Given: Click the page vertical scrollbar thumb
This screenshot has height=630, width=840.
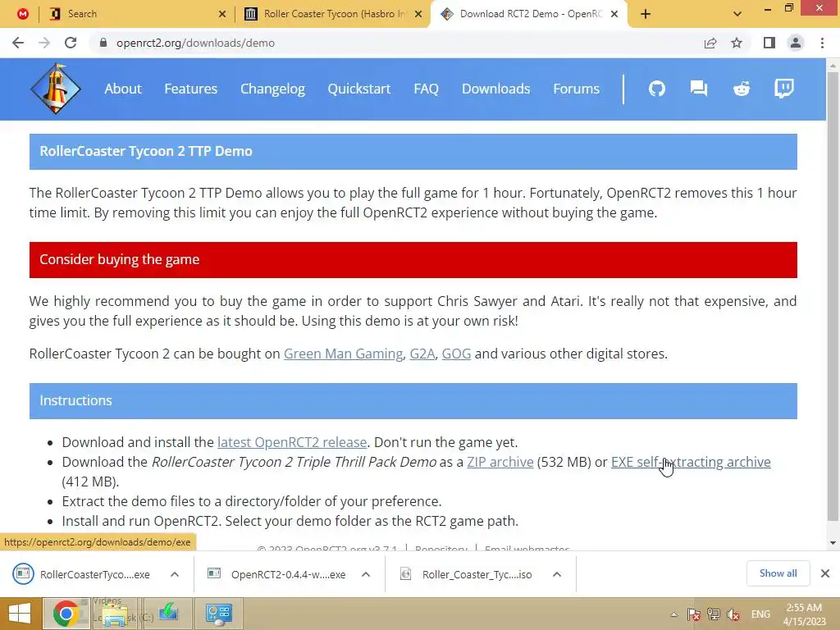Looking at the screenshot, I should [833, 295].
